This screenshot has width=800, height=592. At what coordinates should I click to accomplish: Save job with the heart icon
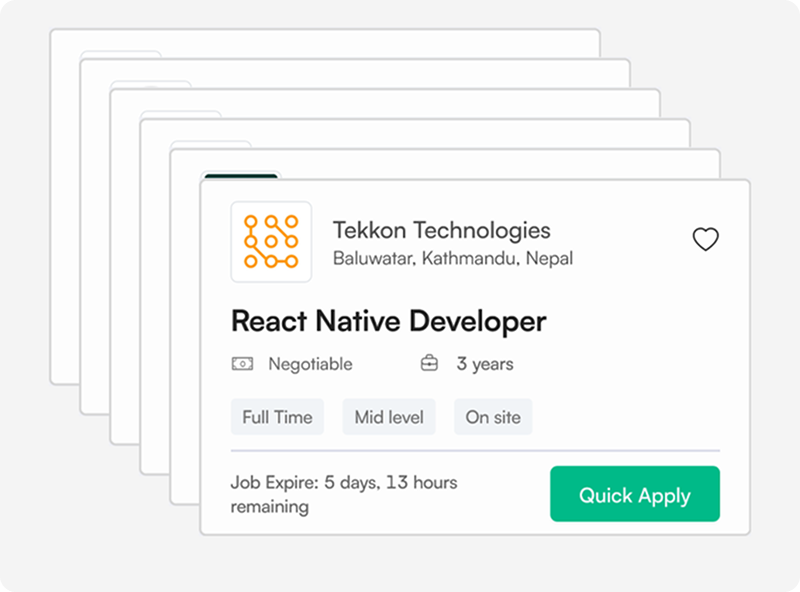(x=706, y=240)
